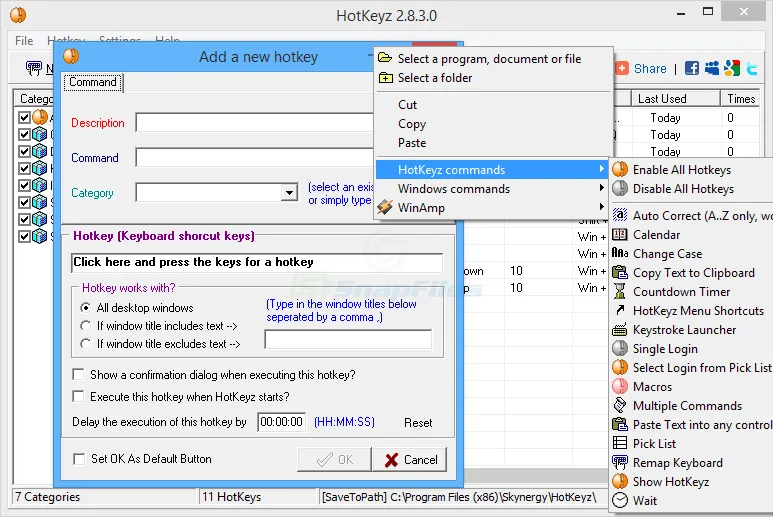Screen dimensions: 773x517
Task: Uncheck the last category checkbox in the list
Action: (24, 236)
